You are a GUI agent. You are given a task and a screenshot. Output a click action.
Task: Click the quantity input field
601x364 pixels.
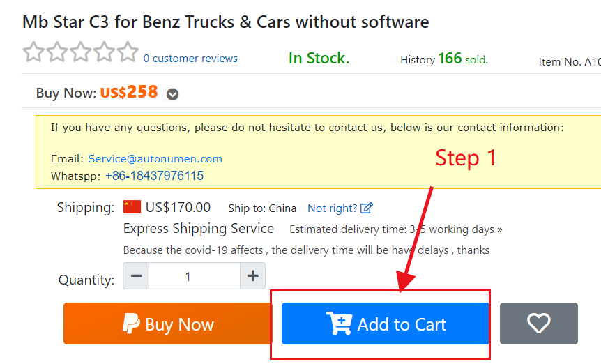pyautogui.click(x=195, y=276)
